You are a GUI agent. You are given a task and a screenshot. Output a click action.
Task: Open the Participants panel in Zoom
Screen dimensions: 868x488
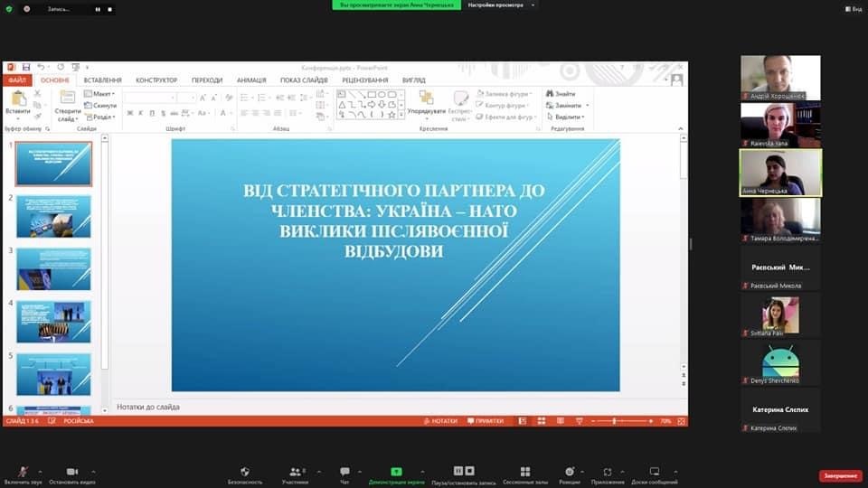[295, 472]
